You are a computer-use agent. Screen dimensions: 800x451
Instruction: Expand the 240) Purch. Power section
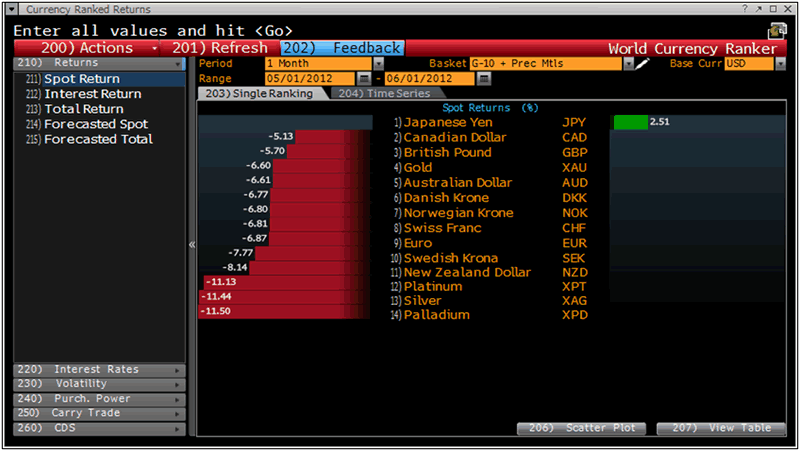[x=99, y=398]
